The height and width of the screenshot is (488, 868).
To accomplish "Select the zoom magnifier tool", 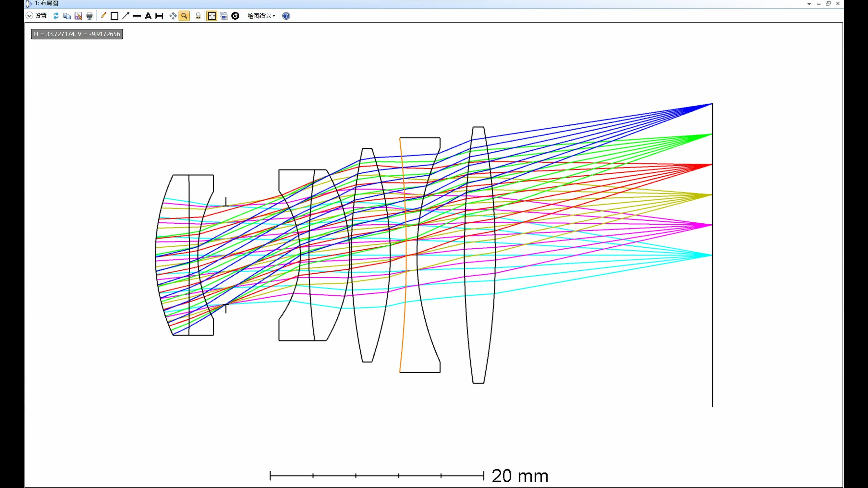I will coord(184,16).
